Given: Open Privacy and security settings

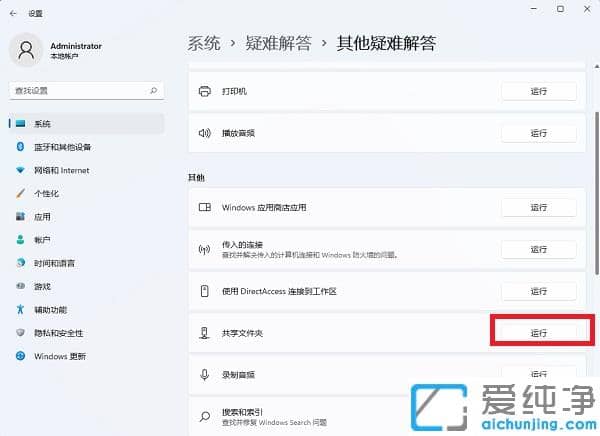Looking at the screenshot, I should pos(58,333).
